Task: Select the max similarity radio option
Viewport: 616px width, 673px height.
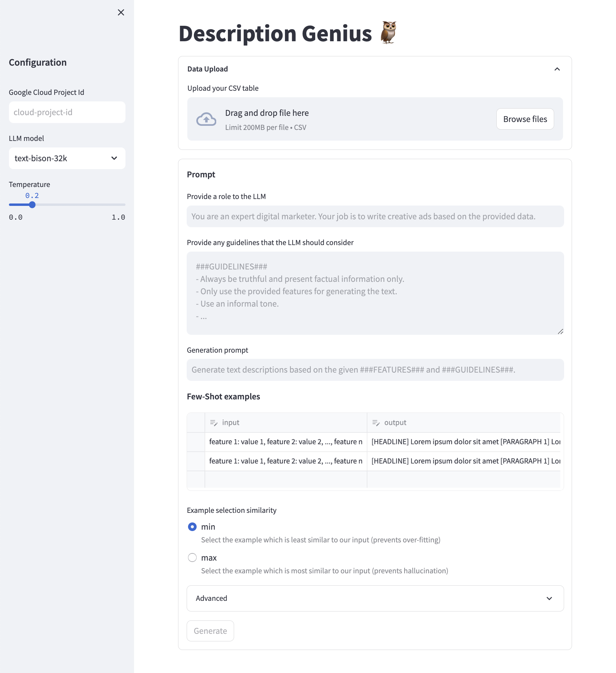Action: click(192, 558)
